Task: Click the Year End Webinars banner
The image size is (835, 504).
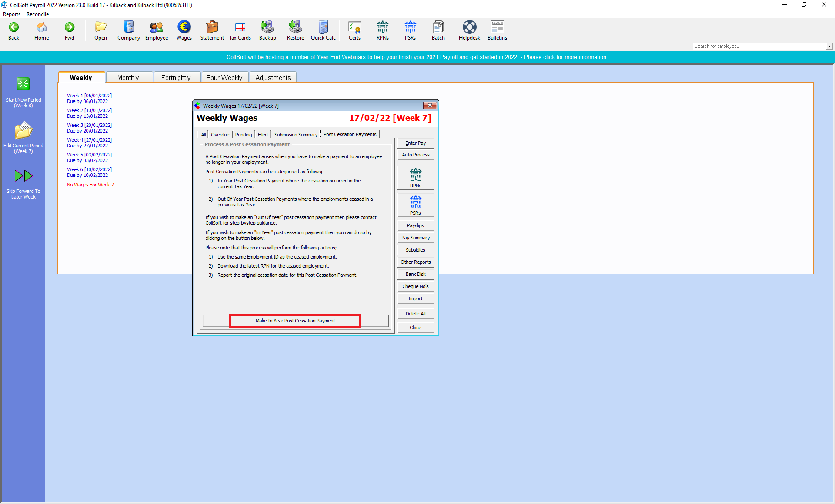Action: (x=416, y=57)
